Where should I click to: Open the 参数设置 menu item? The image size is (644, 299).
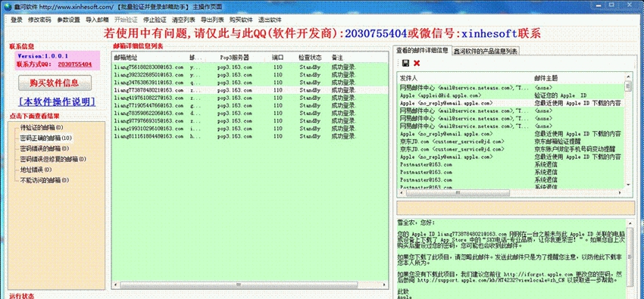point(68,20)
